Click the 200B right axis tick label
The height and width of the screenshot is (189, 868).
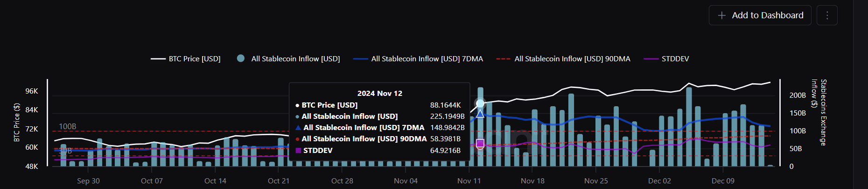(798, 95)
